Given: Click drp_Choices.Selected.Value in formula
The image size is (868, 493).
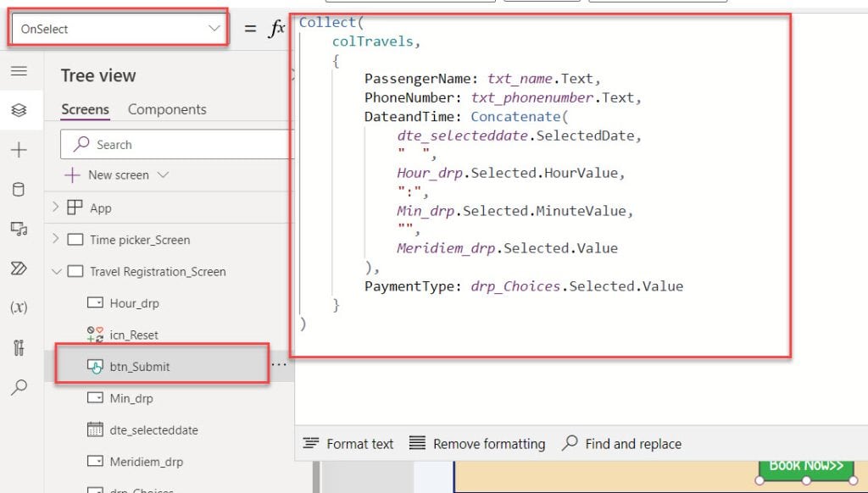Looking at the screenshot, I should tap(576, 286).
